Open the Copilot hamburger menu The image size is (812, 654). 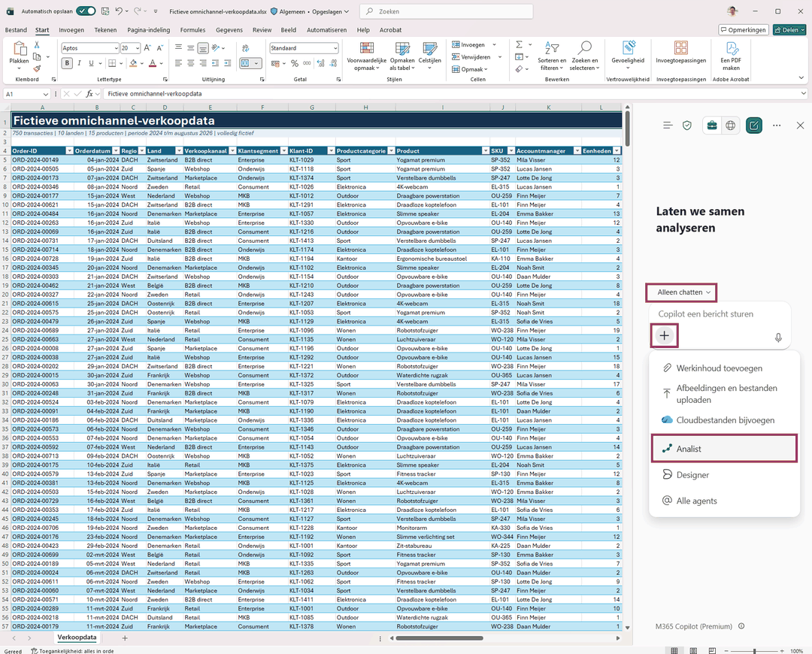click(668, 126)
